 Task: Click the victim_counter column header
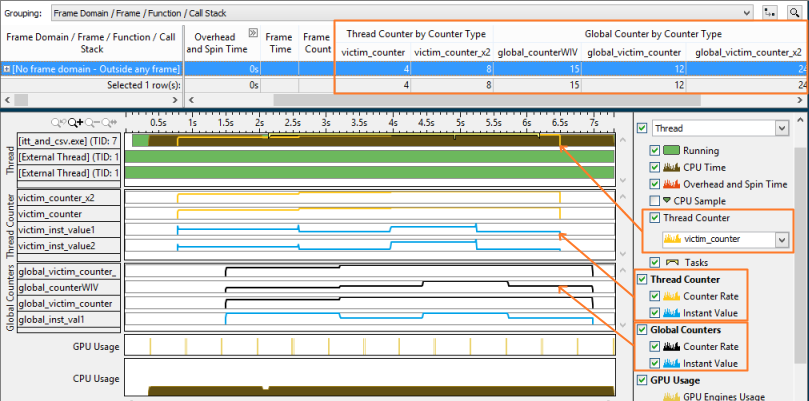click(375, 52)
